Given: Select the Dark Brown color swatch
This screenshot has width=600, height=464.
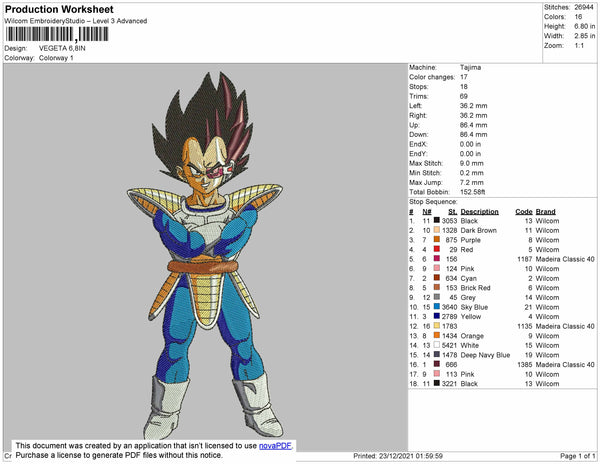Looking at the screenshot, I should [437, 230].
